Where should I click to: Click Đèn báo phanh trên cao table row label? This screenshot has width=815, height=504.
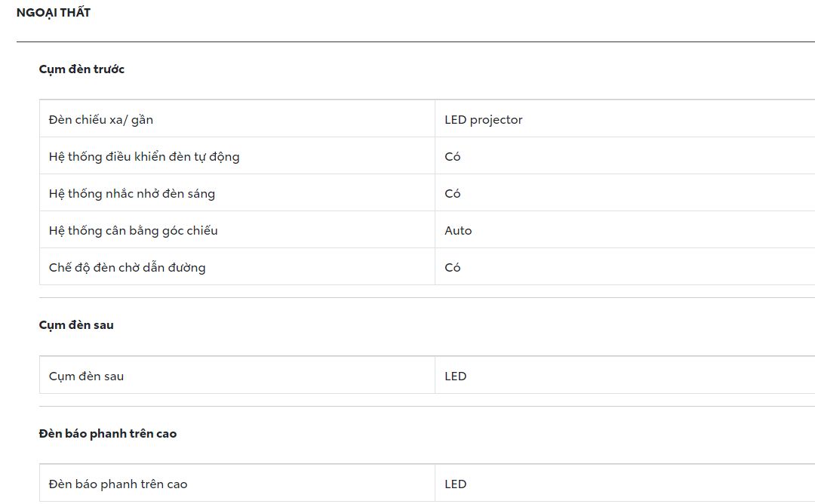coord(118,484)
